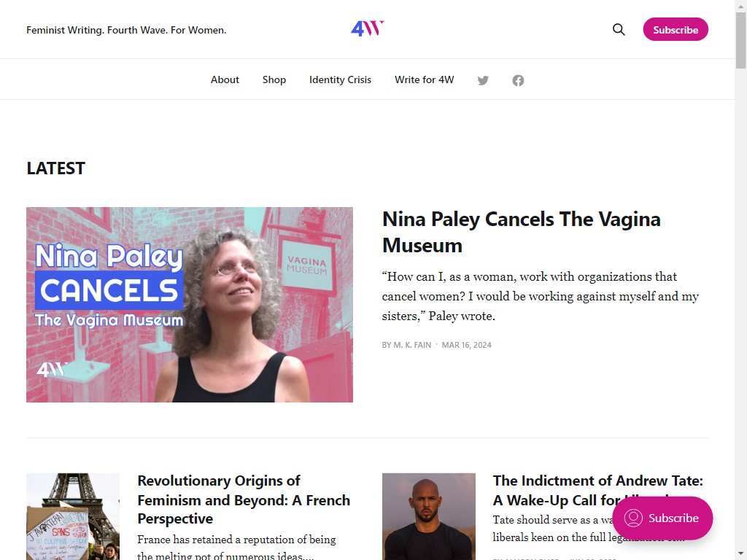Click the Andrew Tate article thumbnail

click(x=429, y=516)
